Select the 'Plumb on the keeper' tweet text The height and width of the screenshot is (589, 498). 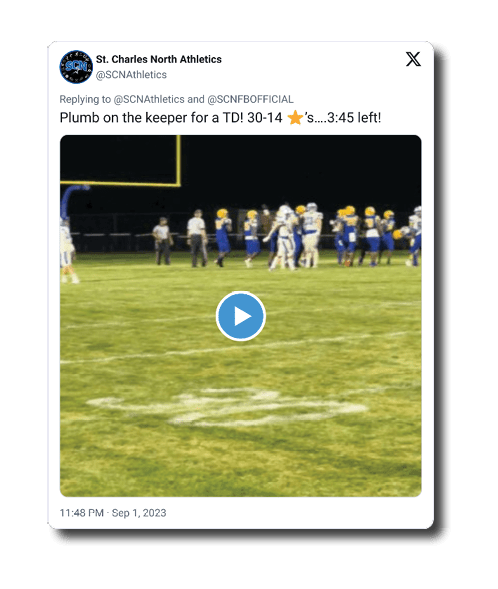[220, 118]
